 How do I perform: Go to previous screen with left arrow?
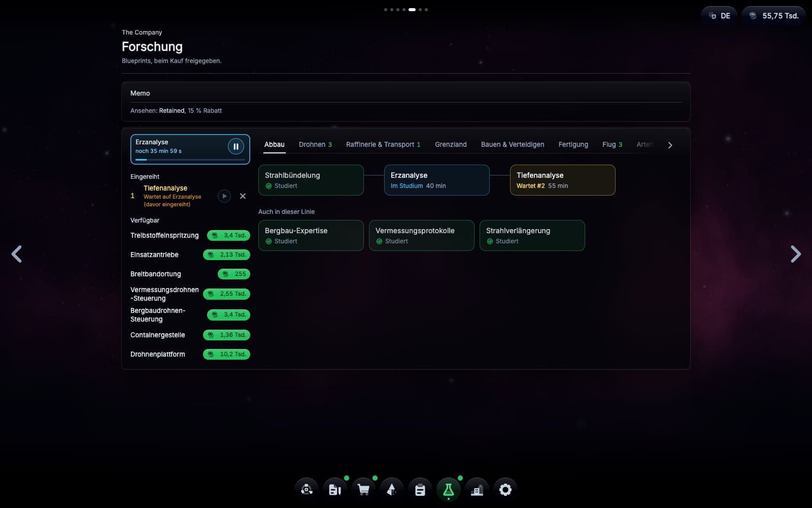pyautogui.click(x=17, y=254)
